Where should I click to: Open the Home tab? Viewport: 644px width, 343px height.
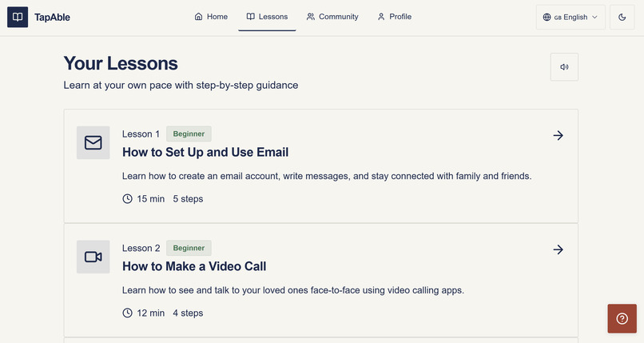coord(211,17)
